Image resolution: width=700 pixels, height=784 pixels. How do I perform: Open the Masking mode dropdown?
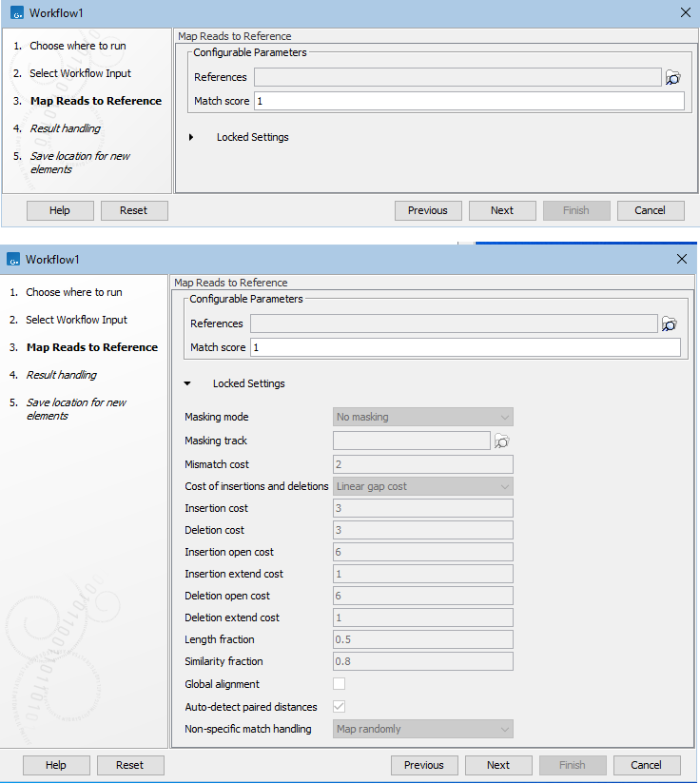coord(423,417)
